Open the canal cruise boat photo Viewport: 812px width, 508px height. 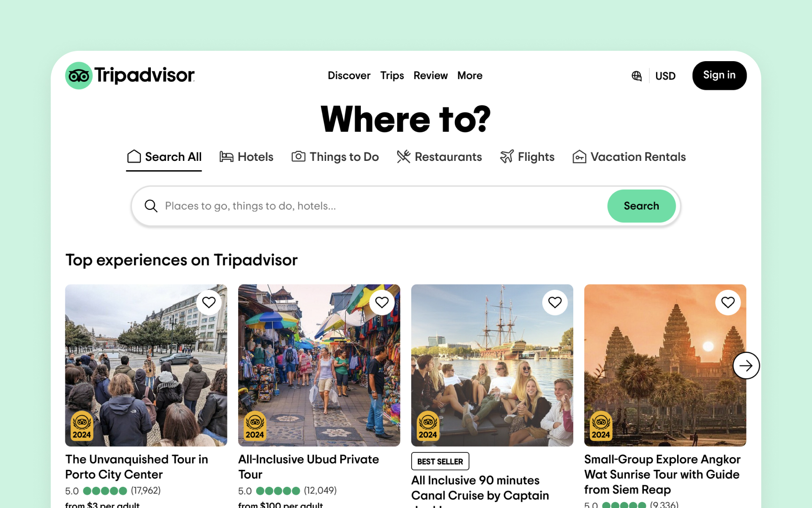tap(492, 365)
